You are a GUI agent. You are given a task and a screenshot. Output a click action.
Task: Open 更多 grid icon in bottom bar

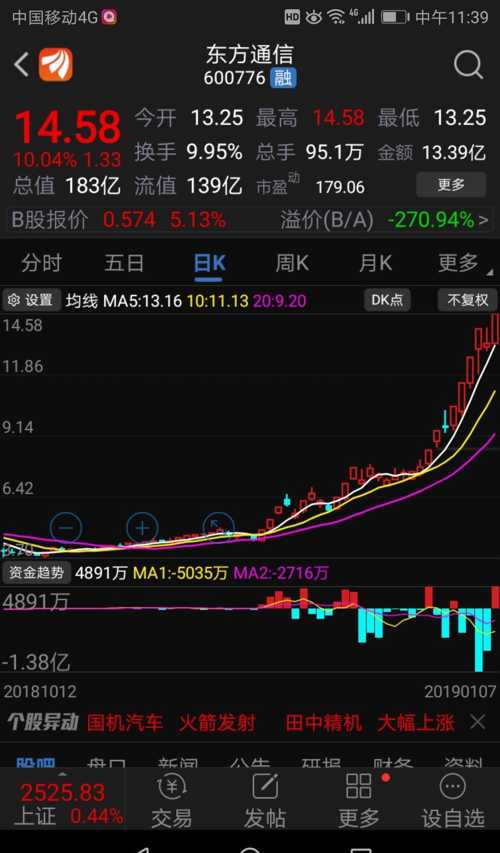359,801
